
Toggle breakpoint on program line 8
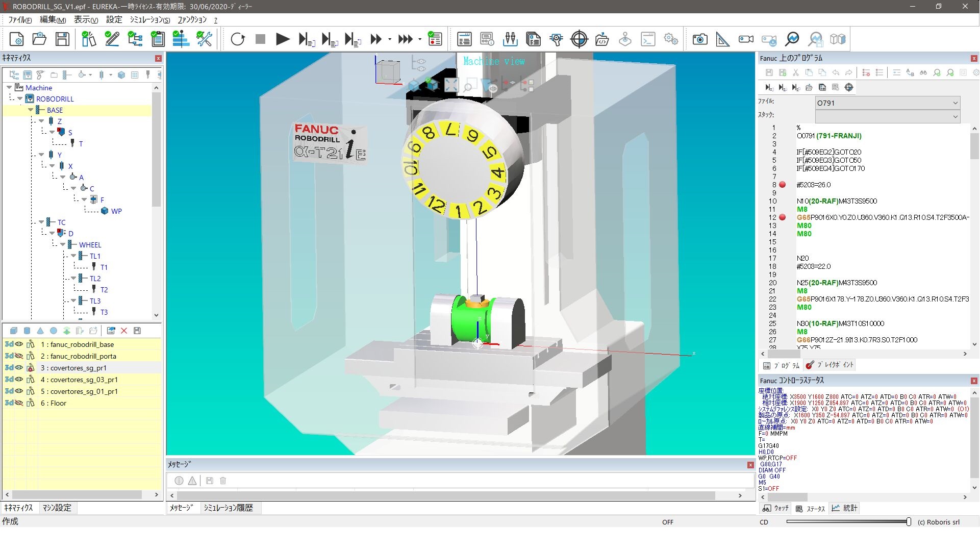point(783,185)
